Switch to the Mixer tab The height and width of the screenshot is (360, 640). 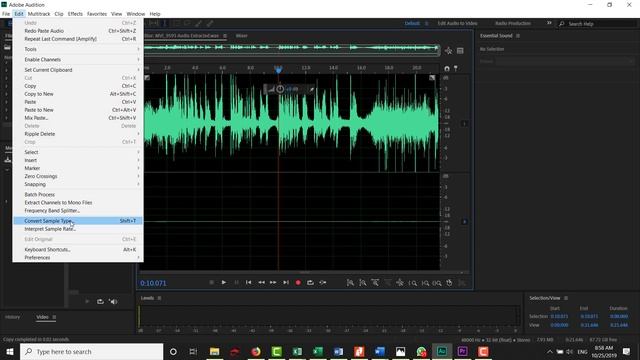click(x=242, y=36)
